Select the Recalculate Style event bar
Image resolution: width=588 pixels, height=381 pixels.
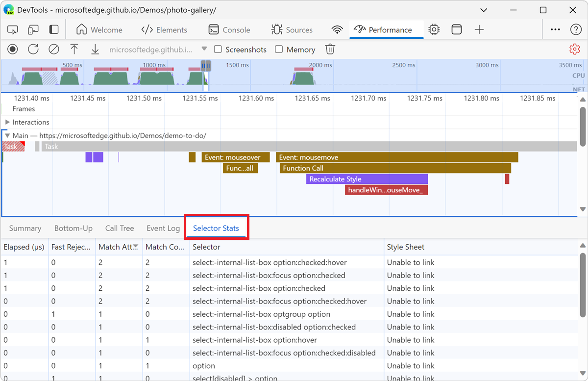click(x=367, y=179)
